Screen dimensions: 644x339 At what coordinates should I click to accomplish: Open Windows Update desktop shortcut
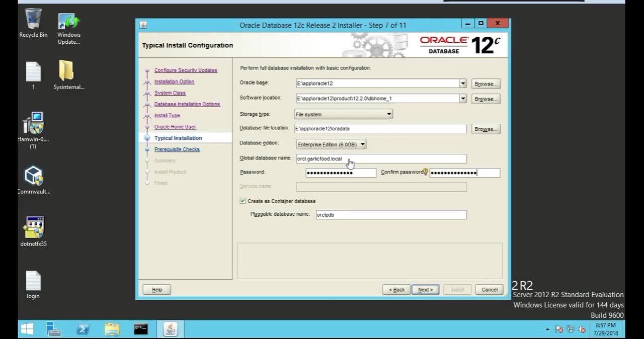(x=69, y=28)
